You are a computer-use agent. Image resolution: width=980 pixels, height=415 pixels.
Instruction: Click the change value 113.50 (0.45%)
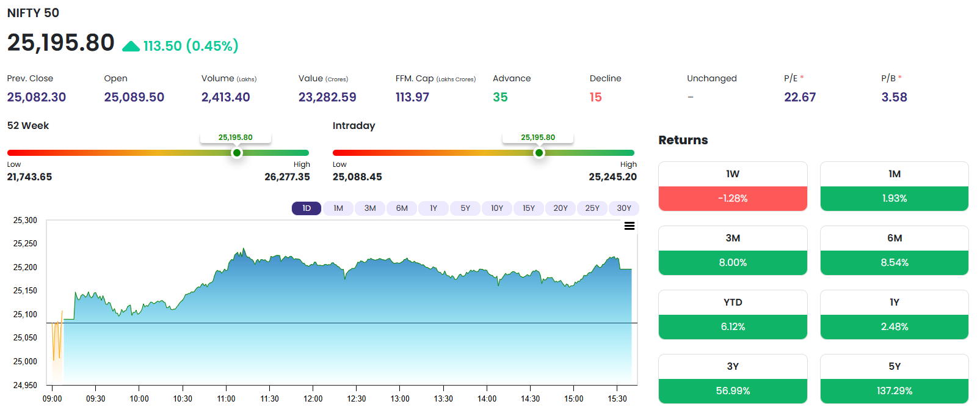coord(191,46)
